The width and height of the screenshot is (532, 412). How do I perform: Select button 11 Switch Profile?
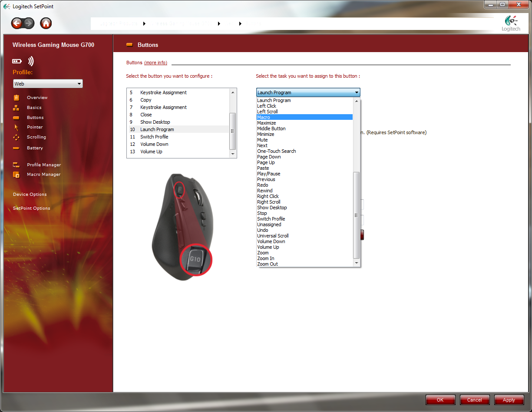(x=178, y=137)
